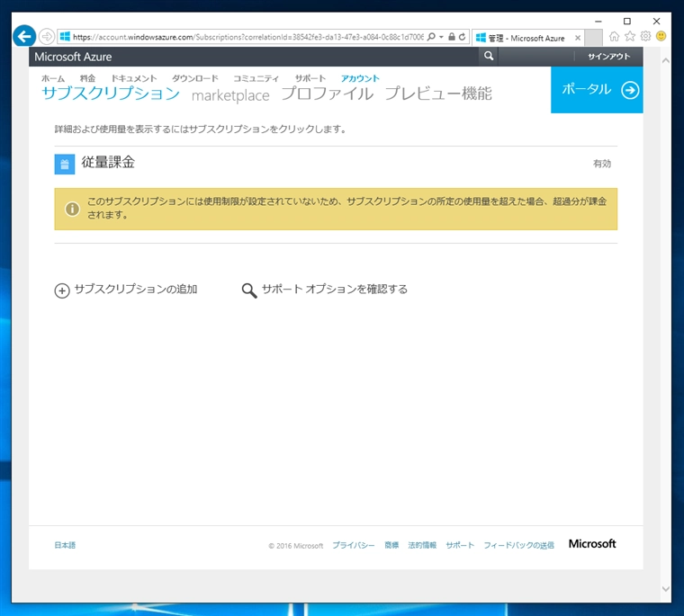Maximize the browser window

coord(627,21)
